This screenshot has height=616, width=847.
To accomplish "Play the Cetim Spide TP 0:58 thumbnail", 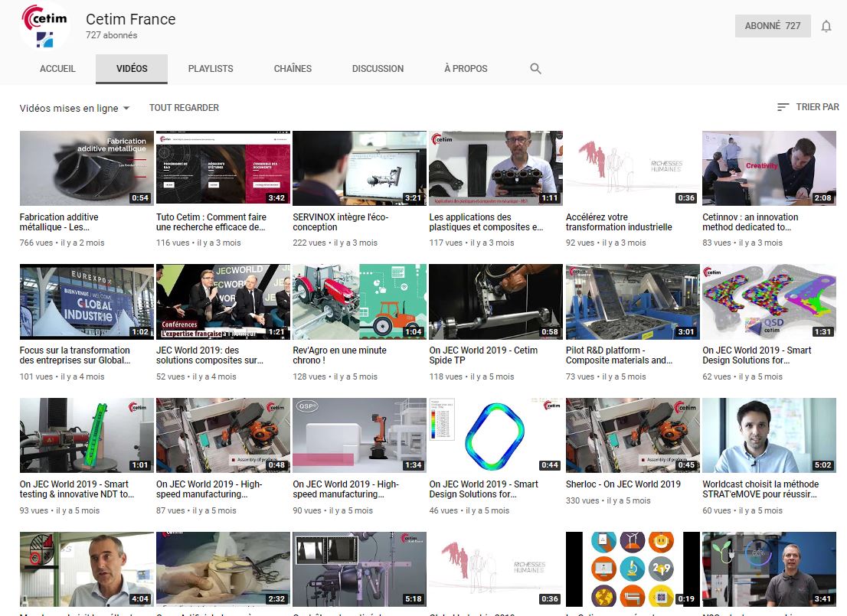I will pyautogui.click(x=496, y=301).
